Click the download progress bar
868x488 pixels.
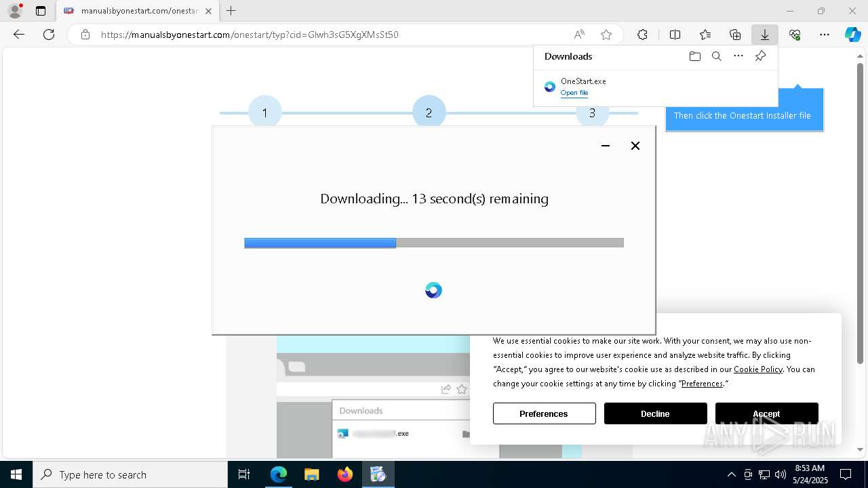(434, 243)
